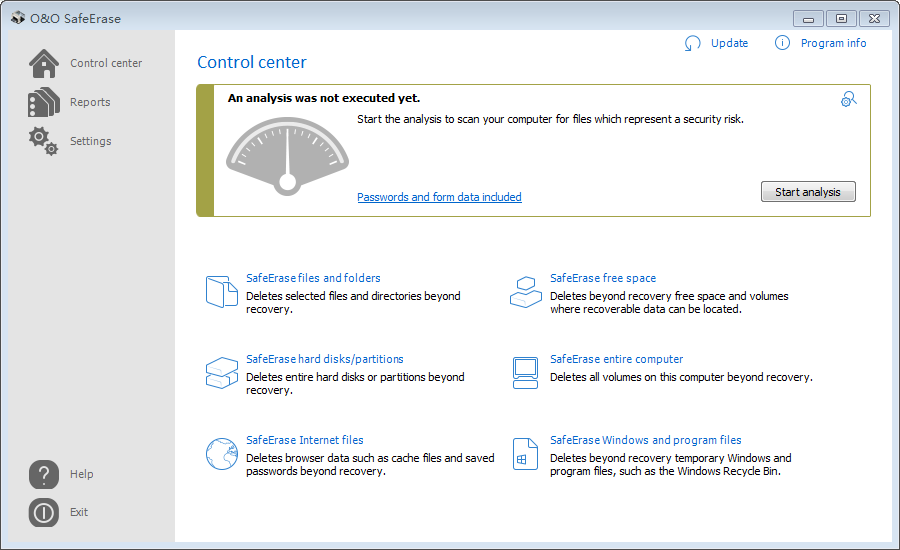Click 'Deletes beyond recovery free space' description
The image size is (900, 550).
click(x=669, y=303)
